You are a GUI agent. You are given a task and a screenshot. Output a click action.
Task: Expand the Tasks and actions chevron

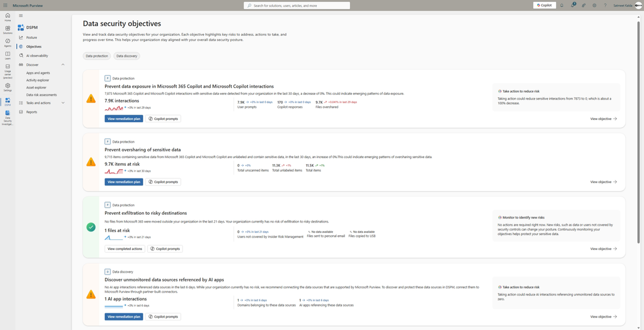point(63,103)
